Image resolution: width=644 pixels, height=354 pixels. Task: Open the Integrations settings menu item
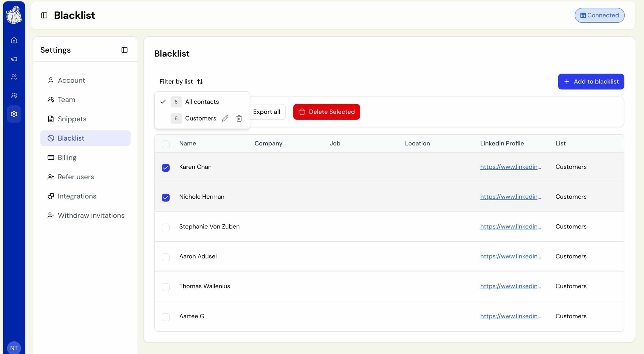pyautogui.click(x=77, y=196)
